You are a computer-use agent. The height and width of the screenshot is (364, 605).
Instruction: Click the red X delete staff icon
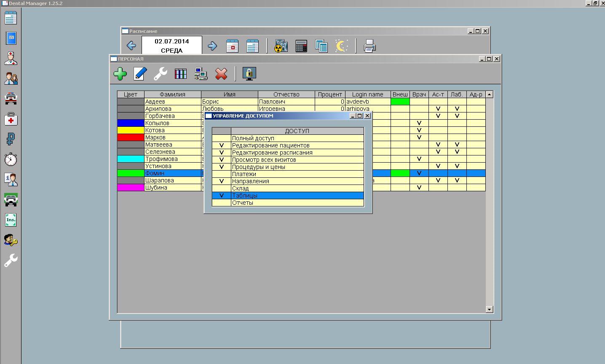(x=221, y=74)
